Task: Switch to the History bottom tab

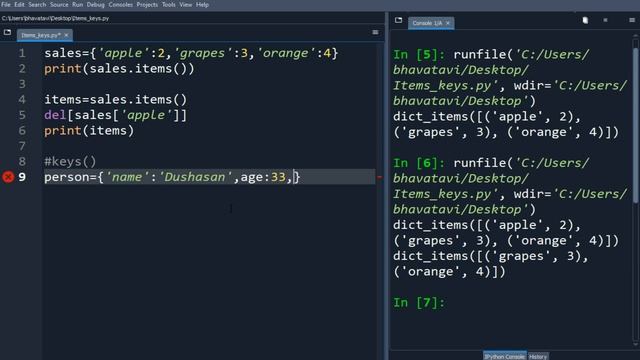Action: click(538, 356)
